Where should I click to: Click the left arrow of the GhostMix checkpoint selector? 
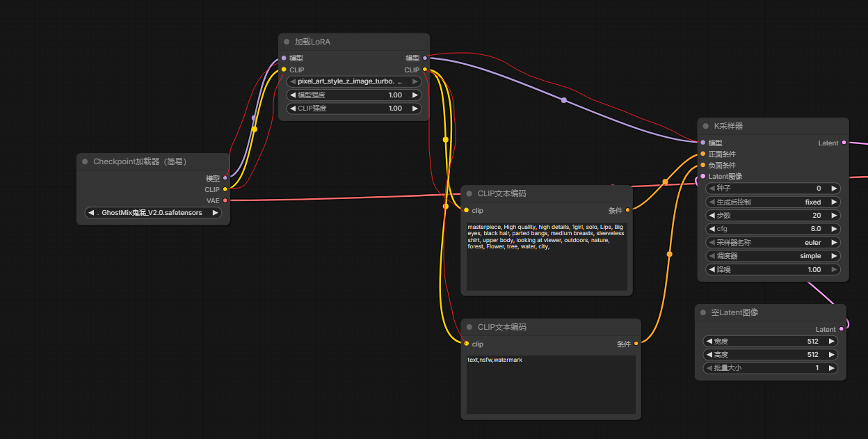(x=91, y=213)
